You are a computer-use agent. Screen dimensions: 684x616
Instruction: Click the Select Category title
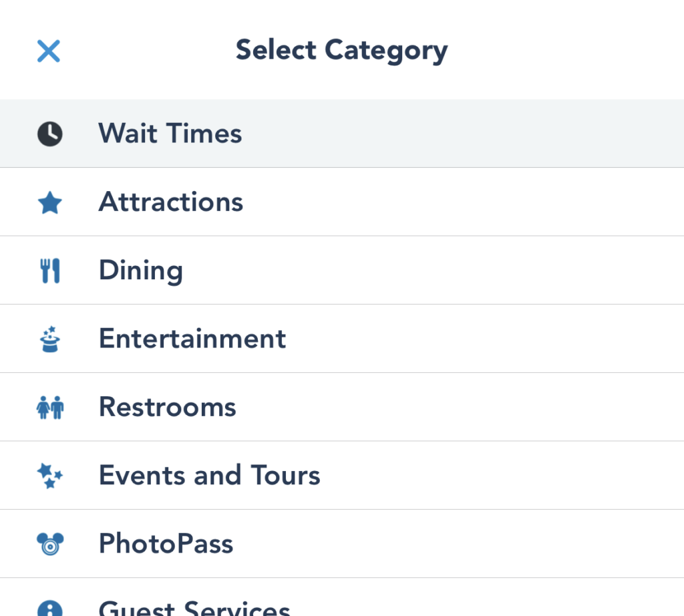click(341, 51)
